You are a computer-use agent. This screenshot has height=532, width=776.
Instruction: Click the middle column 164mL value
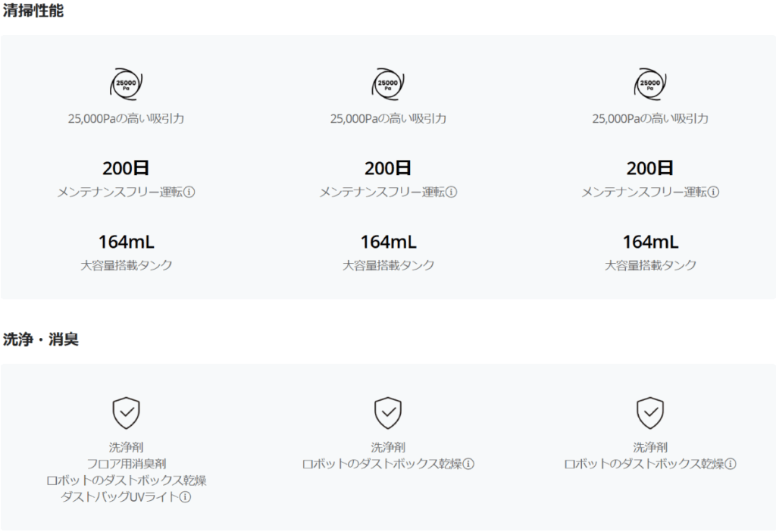point(388,242)
